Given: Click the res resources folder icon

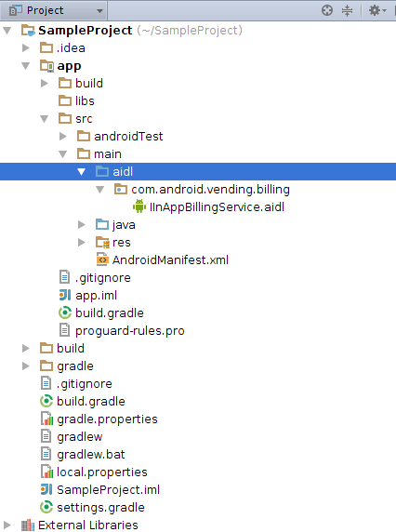Looking at the screenshot, I should tap(102, 242).
